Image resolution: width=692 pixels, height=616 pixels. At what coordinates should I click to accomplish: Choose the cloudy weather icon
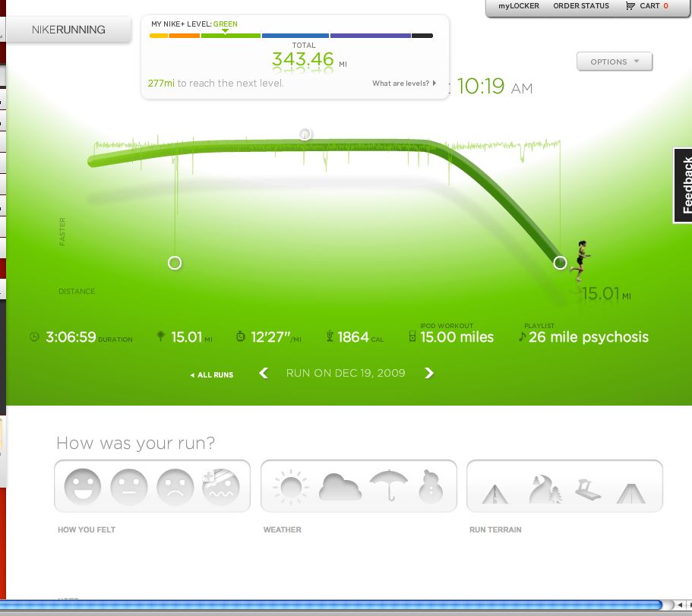339,487
